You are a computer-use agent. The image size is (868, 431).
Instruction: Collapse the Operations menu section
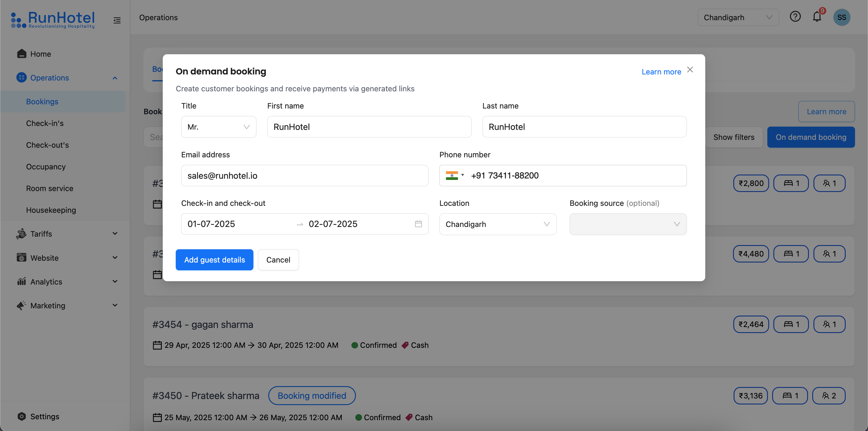(115, 78)
